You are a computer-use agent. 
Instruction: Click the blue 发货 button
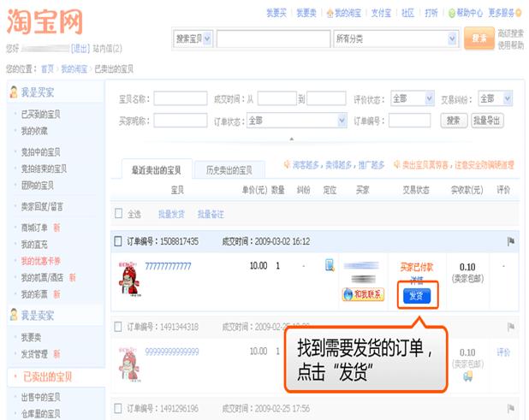(417, 296)
